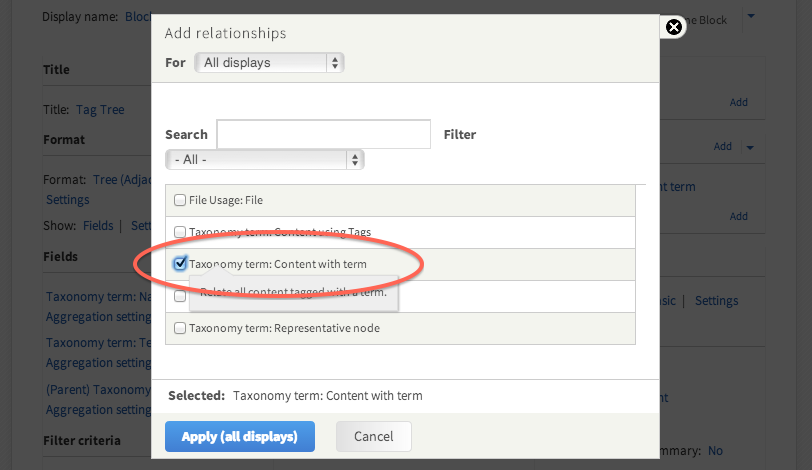Open the Filter "- All -" dropdown
The image size is (812, 470).
pyautogui.click(x=265, y=159)
